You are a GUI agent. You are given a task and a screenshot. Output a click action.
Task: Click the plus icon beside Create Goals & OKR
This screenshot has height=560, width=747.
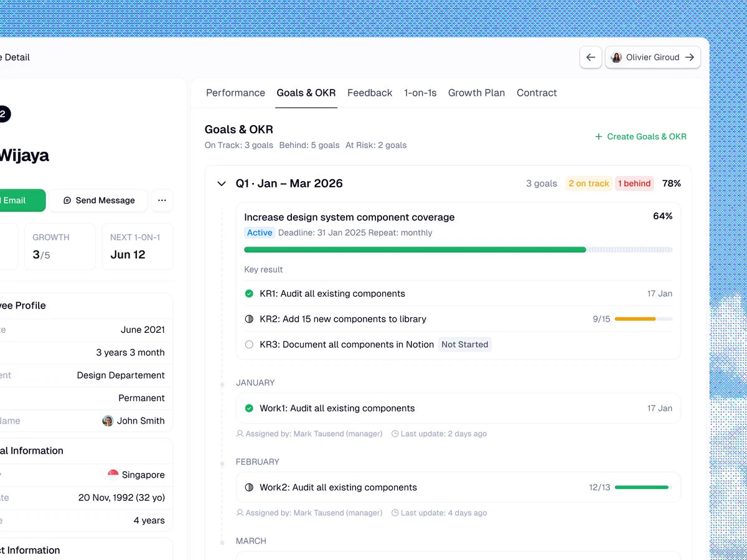599,137
